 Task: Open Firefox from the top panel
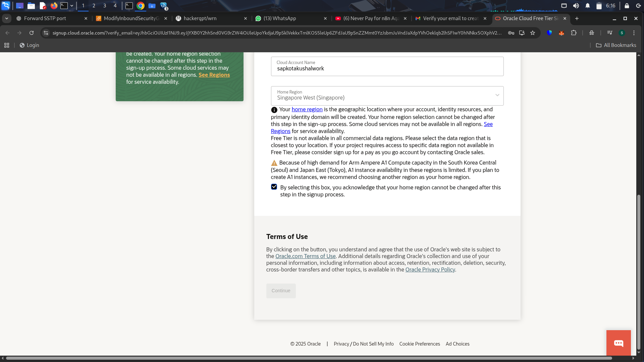[x=54, y=6]
